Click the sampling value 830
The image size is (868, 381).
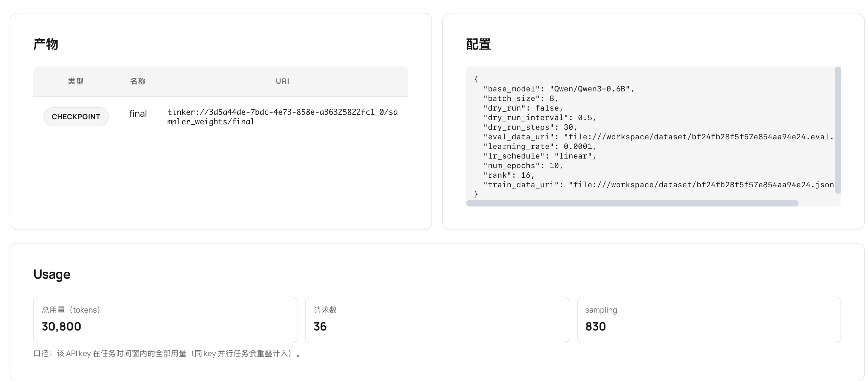[596, 326]
